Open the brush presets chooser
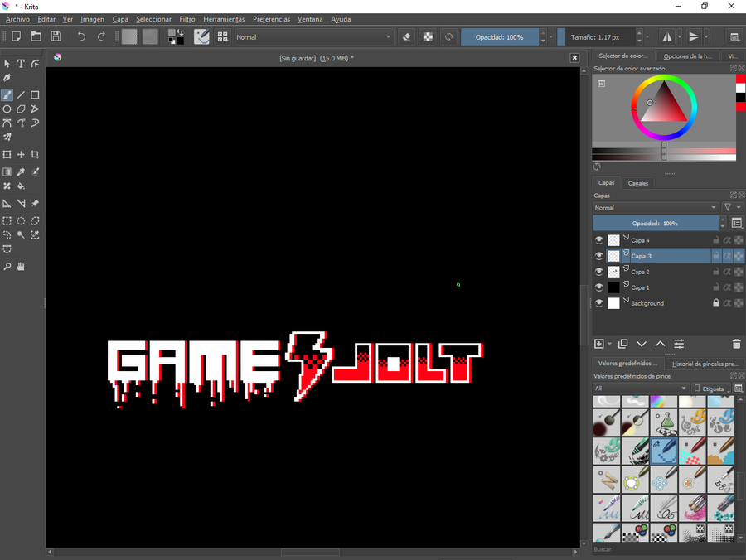746x560 pixels. pyautogui.click(x=223, y=36)
